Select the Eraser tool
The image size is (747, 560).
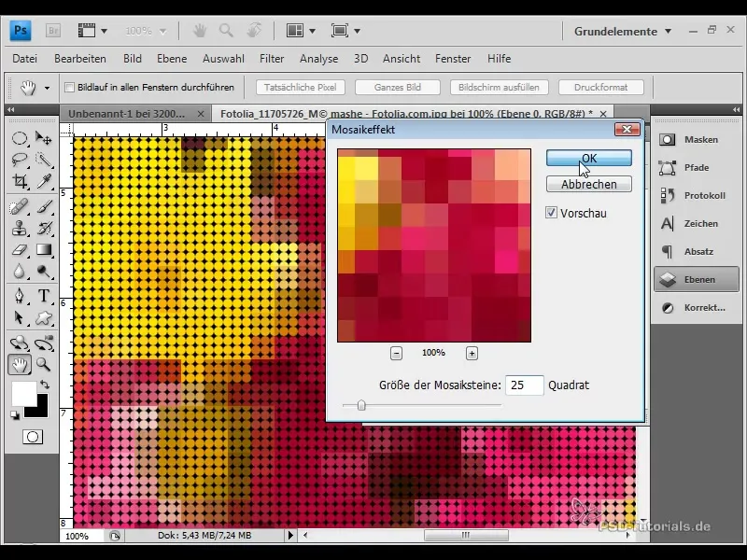coord(20,249)
